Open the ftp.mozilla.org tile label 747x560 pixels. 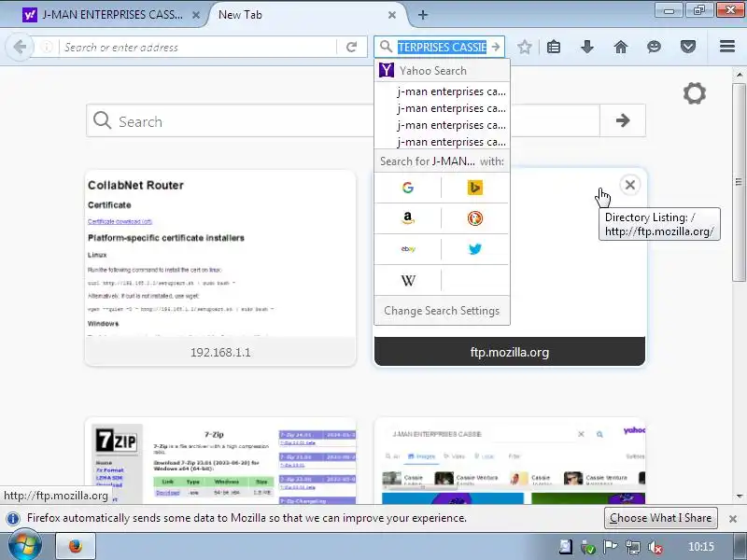510,352
